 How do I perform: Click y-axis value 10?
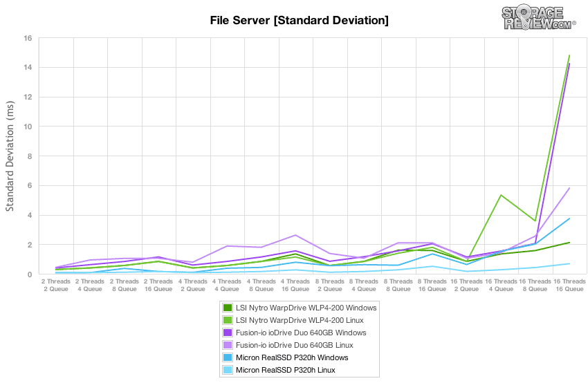28,127
